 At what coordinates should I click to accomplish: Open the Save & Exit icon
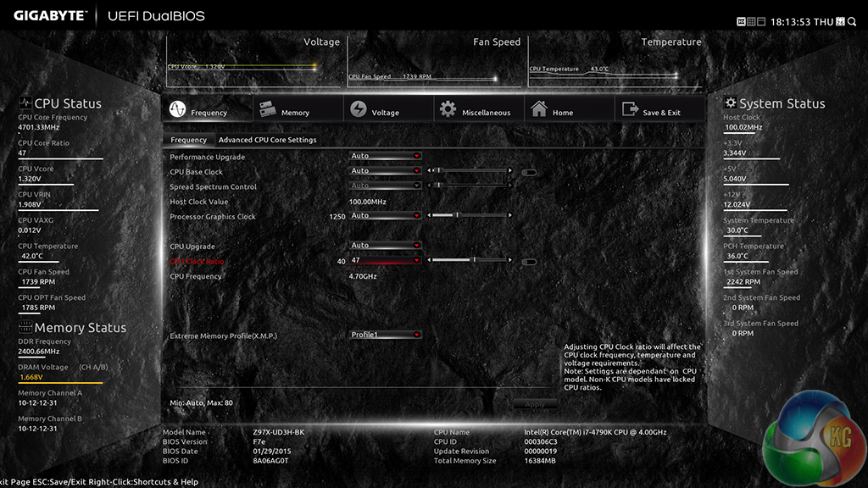tap(630, 109)
